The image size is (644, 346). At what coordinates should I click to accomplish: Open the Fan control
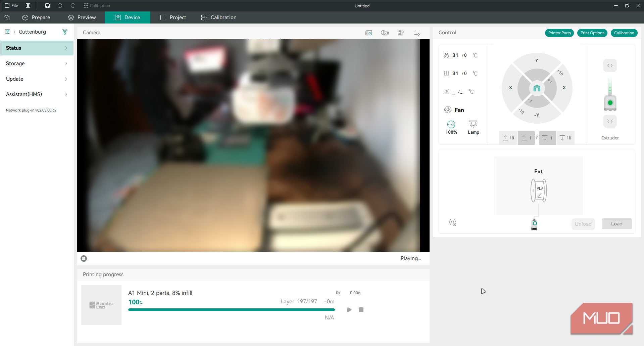(454, 110)
